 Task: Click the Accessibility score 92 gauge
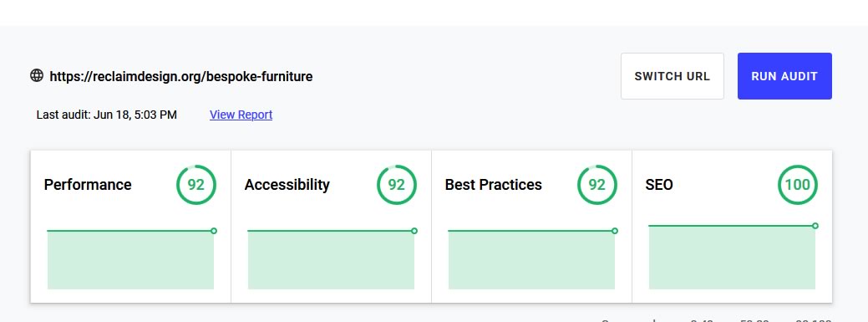point(396,185)
